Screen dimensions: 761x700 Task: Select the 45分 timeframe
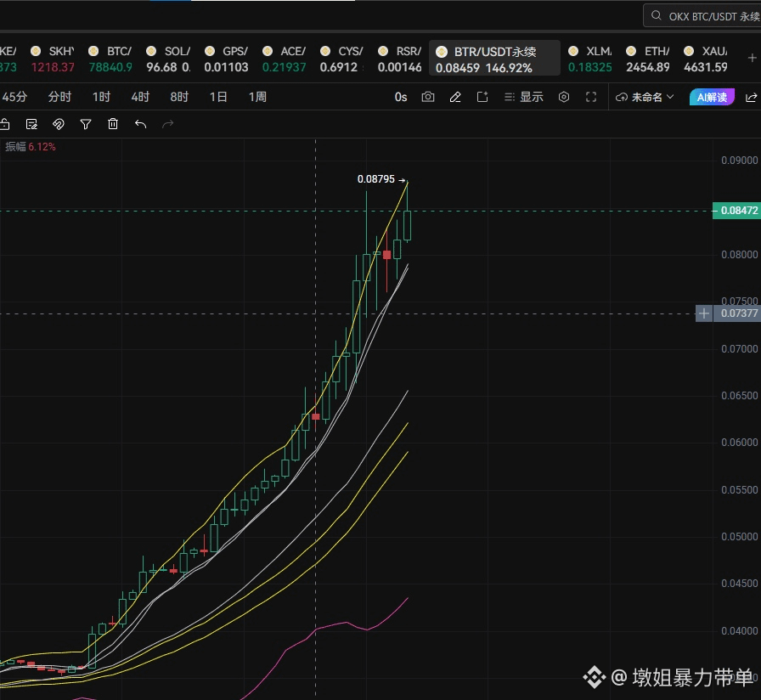[x=14, y=97]
